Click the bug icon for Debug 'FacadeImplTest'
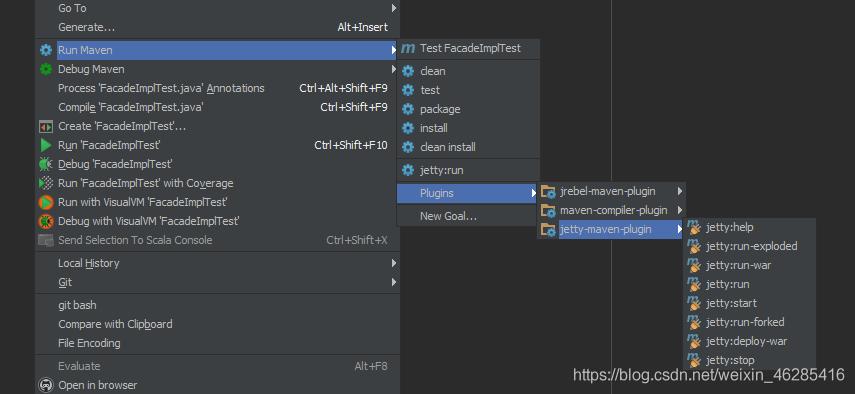The image size is (855, 394). pos(46,164)
